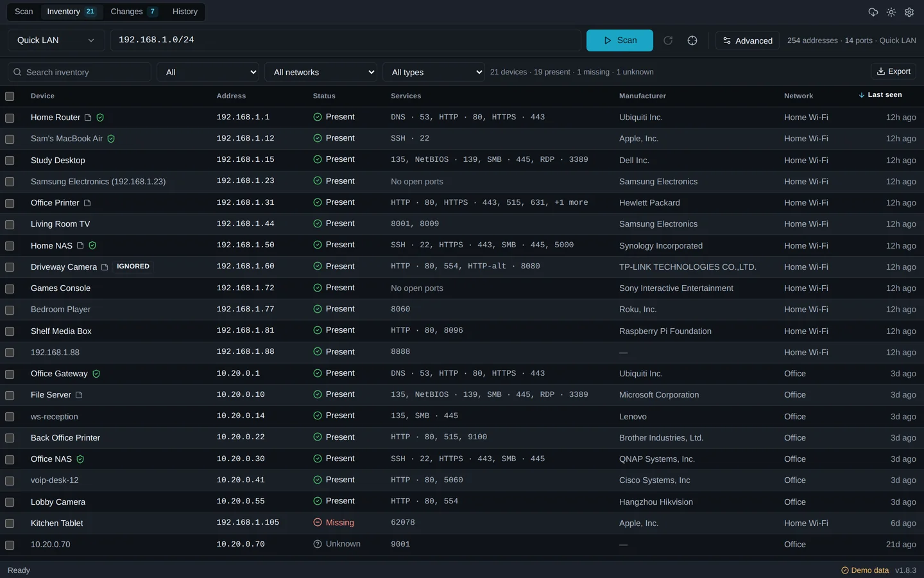Click the note icon next to File Server
Screen dimensions: 924x578
(x=79, y=395)
